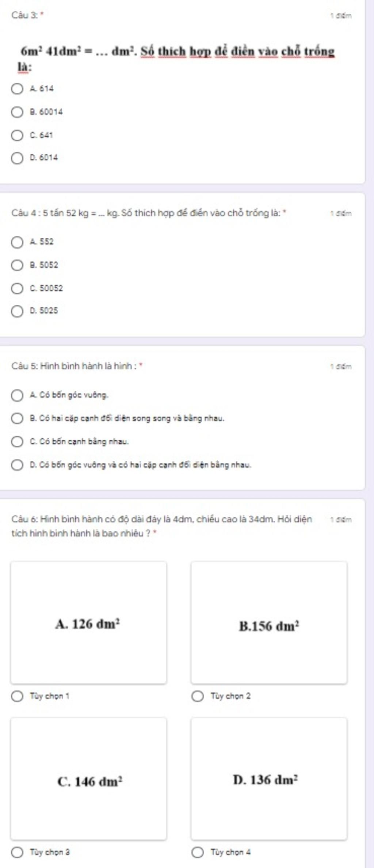Select B. hai cặp cạnh đối diện song song
Image resolution: width=374 pixels, height=868 pixels.
pos(17,418)
